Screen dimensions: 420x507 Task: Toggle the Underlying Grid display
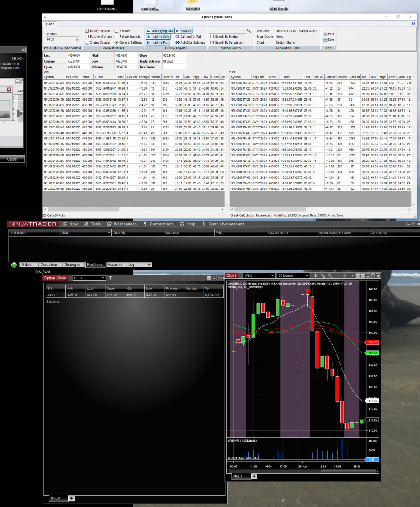pyautogui.click(x=160, y=31)
